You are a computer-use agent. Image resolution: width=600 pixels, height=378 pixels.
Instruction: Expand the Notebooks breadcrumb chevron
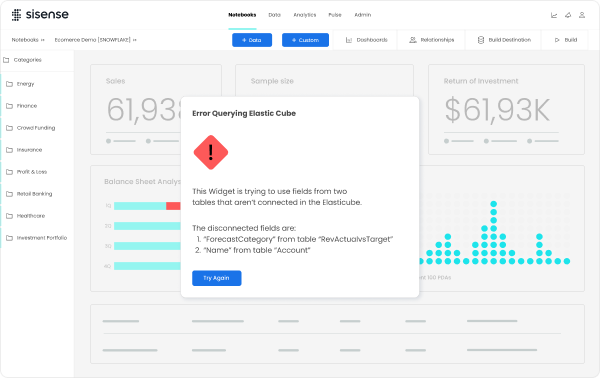(x=42, y=40)
